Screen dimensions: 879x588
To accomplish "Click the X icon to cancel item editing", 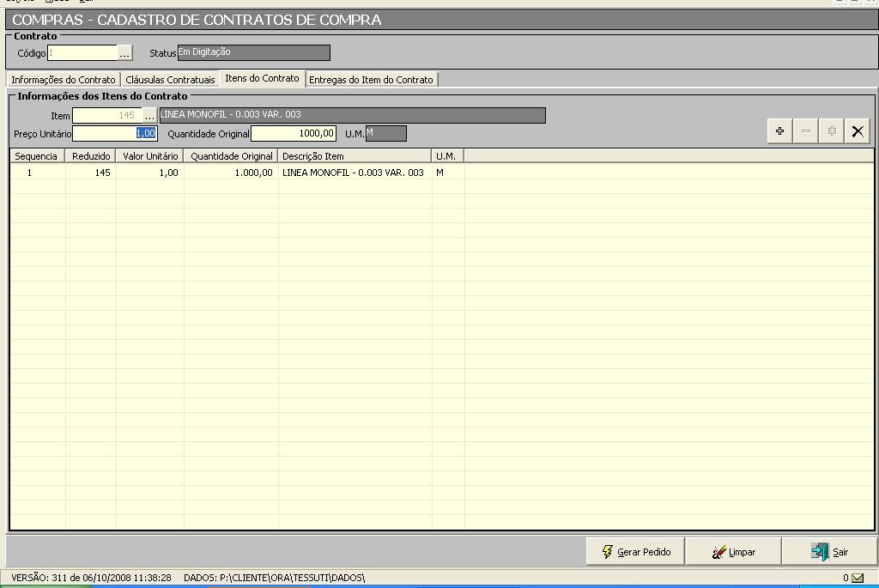I will pos(857,131).
